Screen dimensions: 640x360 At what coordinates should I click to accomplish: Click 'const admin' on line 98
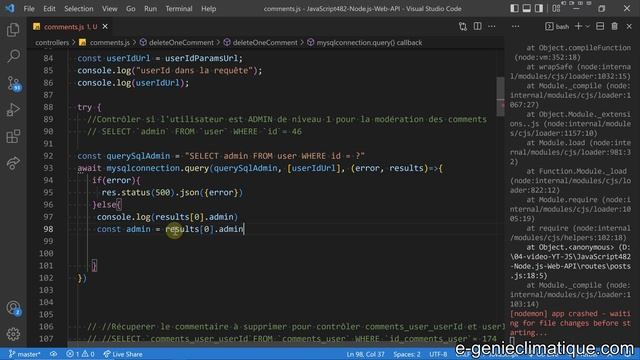click(124, 229)
